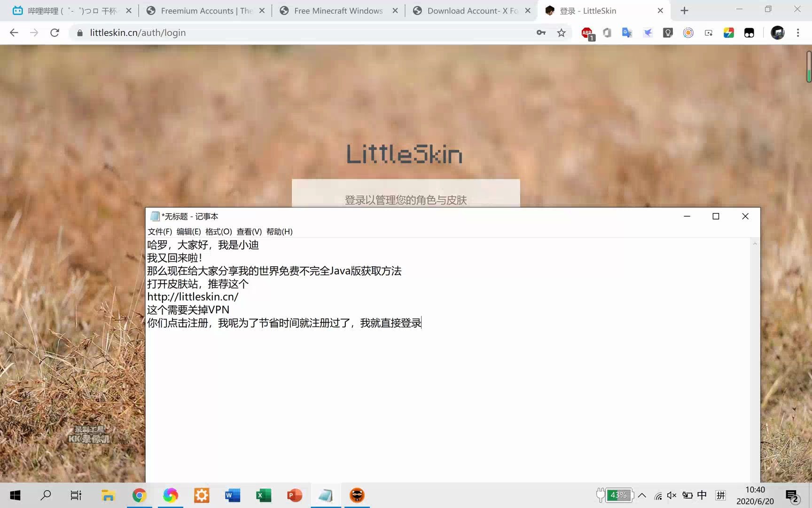Open the network status tray icon
This screenshot has height=508, width=812.
point(658,495)
